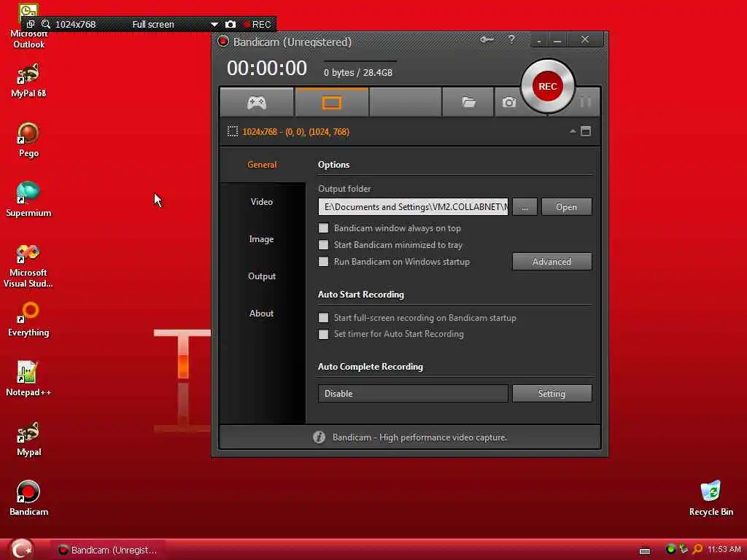Image resolution: width=747 pixels, height=560 pixels.
Task: Click the Open output folder button
Action: click(566, 206)
